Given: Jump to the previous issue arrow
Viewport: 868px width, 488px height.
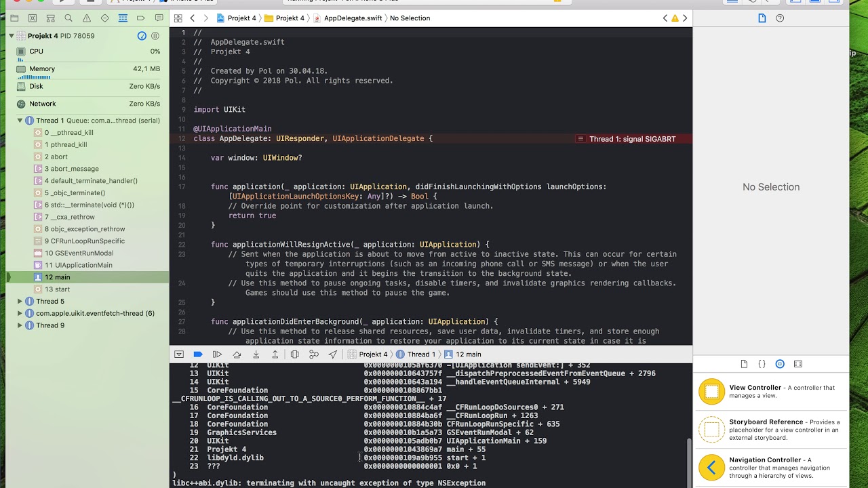Looking at the screenshot, I should (665, 18).
